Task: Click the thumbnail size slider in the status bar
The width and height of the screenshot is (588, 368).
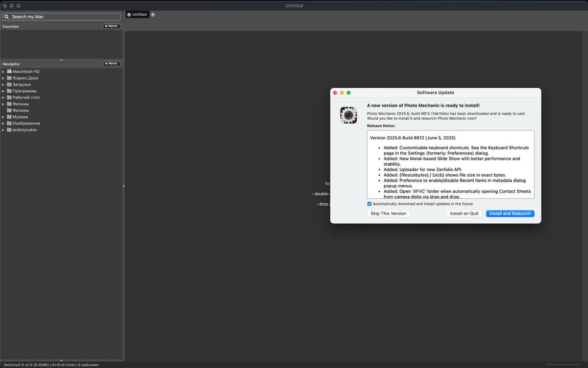Action: (564, 365)
